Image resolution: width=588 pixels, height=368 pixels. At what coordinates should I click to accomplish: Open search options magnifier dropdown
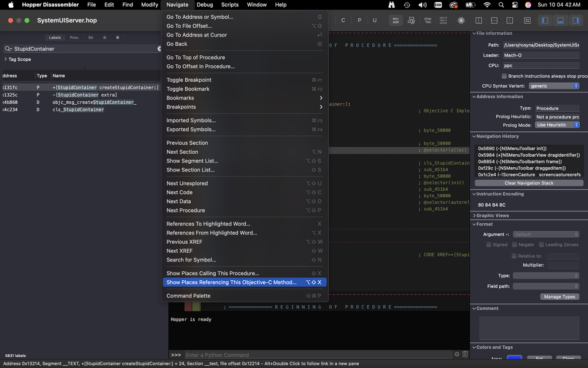8,48
